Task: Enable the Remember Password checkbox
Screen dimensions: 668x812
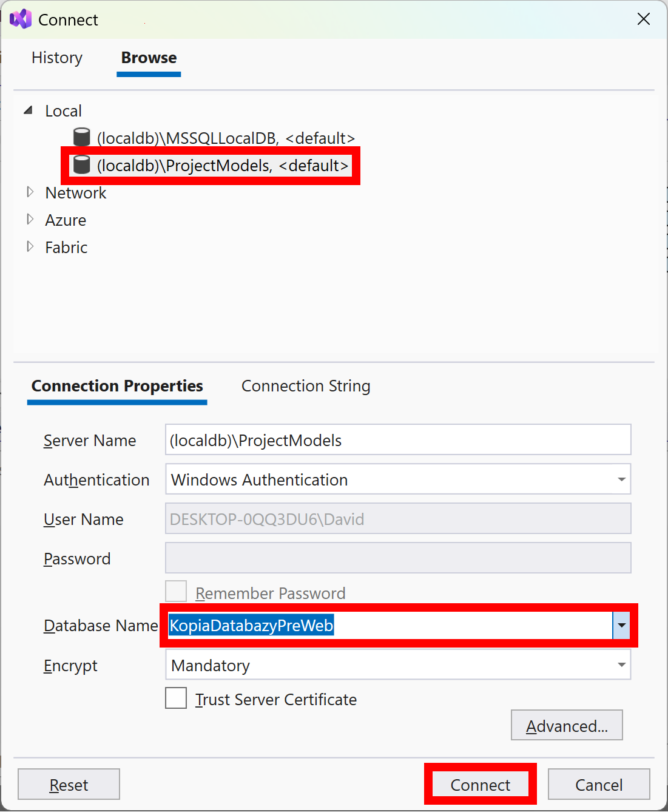Action: [x=176, y=591]
